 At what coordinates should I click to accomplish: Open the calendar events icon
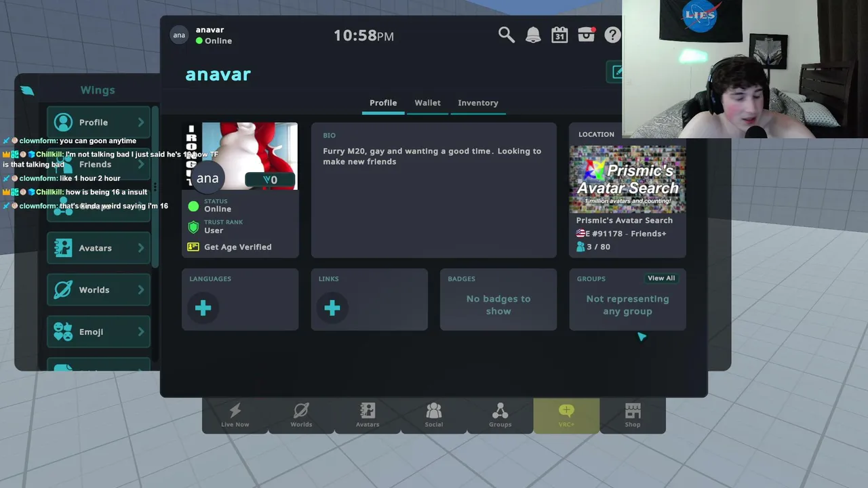[x=559, y=35]
